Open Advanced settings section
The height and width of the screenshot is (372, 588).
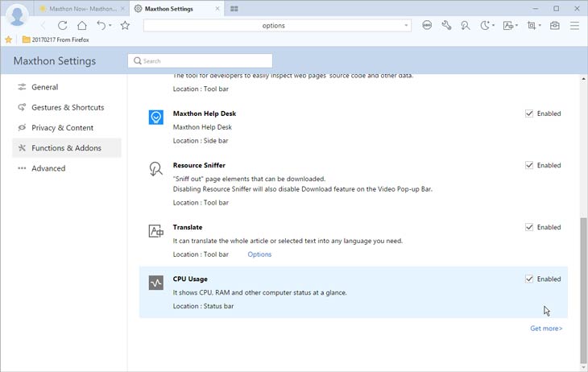coord(67,168)
